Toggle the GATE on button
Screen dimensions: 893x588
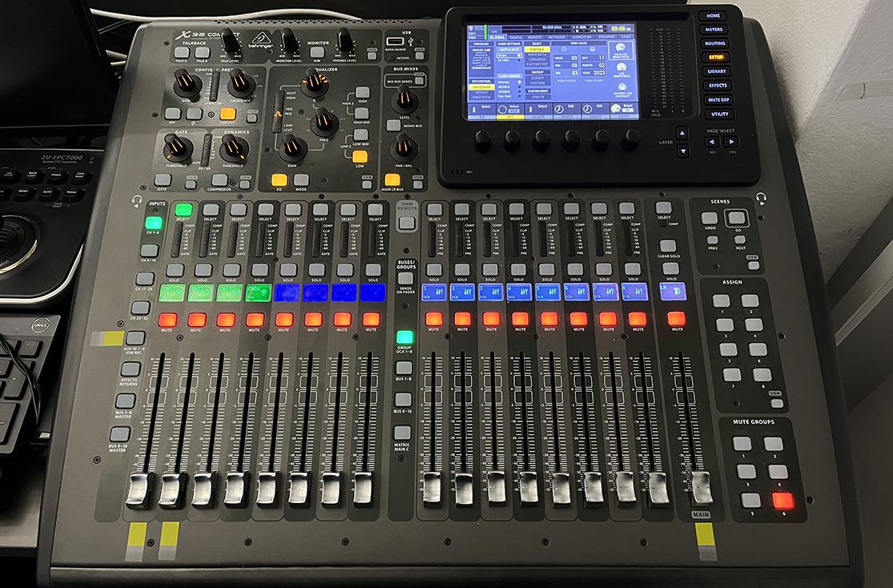163,180
